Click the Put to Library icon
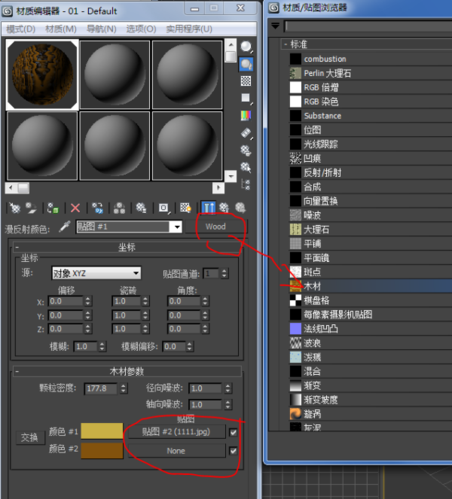The image size is (452, 499). [141, 208]
